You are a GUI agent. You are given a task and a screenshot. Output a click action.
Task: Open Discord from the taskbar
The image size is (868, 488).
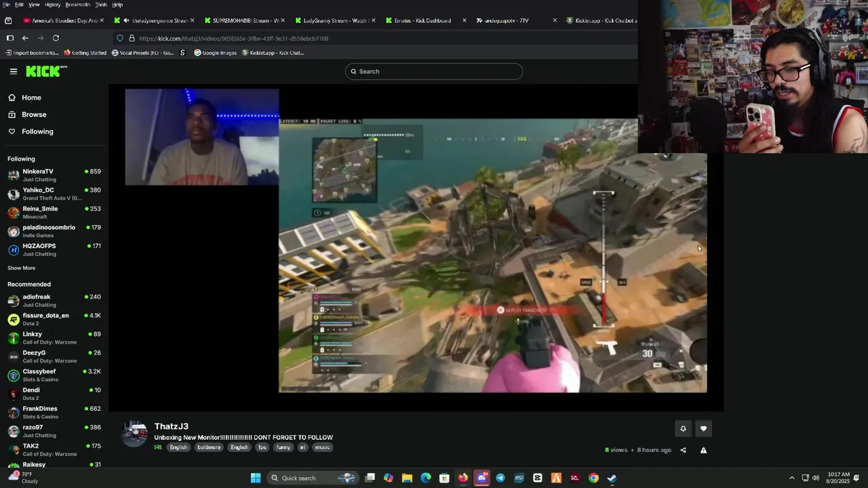(481, 478)
